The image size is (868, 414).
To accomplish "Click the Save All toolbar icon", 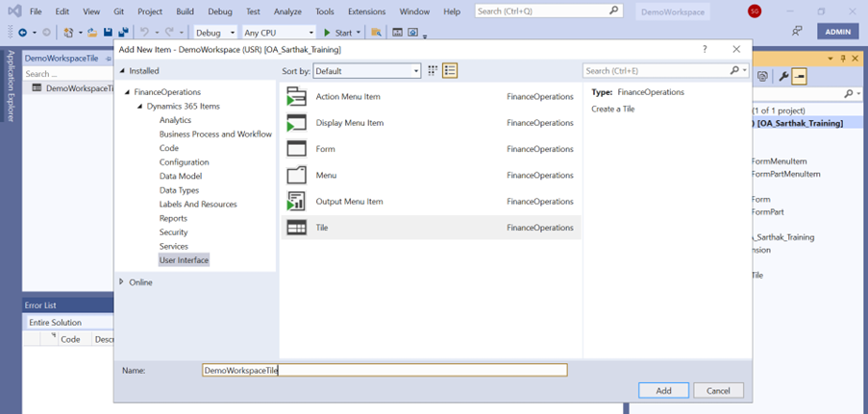I will tap(123, 33).
